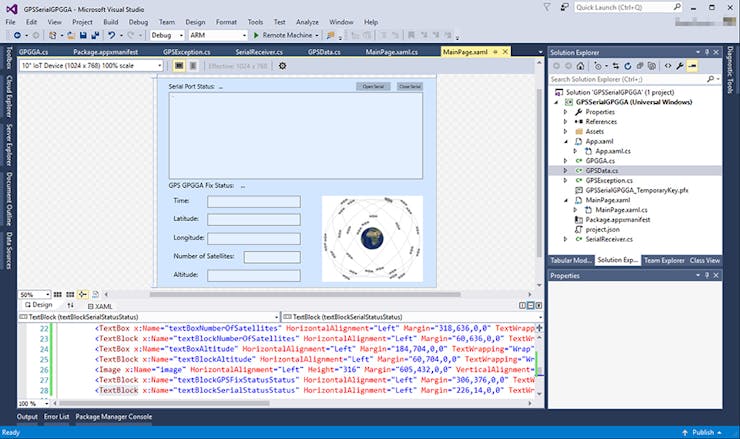
Task: Toggle snap to gridlines in designer
Action: pyautogui.click(x=70, y=295)
